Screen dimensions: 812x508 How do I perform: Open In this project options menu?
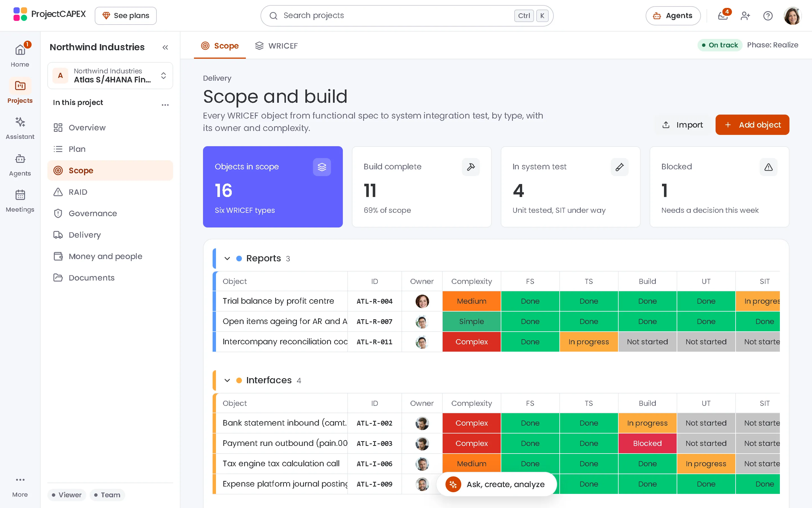(165, 104)
